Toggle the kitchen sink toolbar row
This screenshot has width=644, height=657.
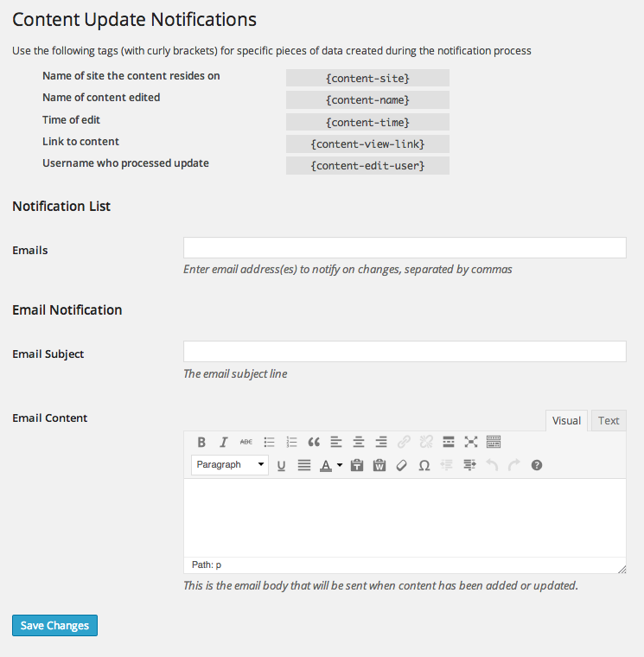point(494,442)
